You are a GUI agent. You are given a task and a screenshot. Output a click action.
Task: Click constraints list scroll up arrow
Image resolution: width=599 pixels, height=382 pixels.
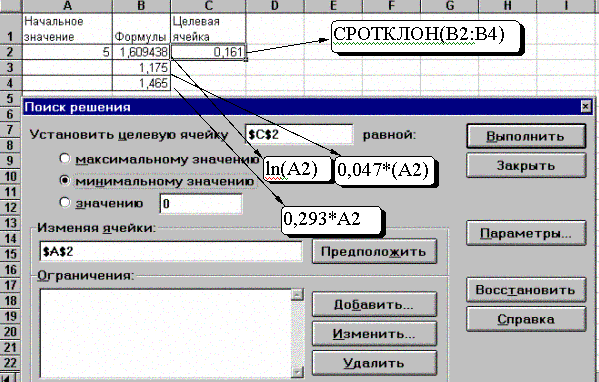coord(297,295)
